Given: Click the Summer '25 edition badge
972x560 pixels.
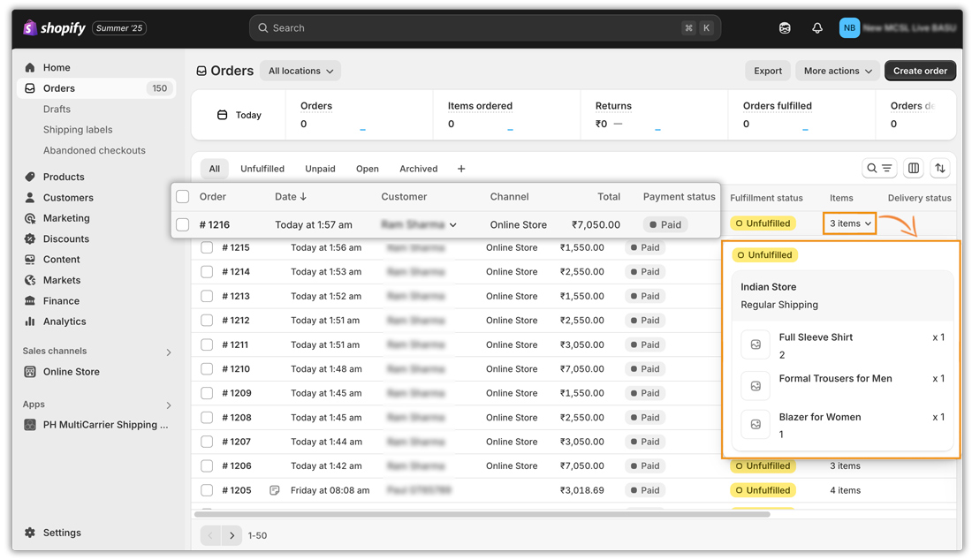Looking at the screenshot, I should pyautogui.click(x=119, y=28).
